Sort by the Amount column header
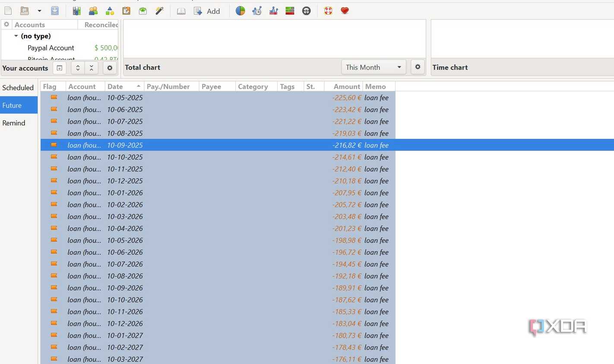The image size is (614, 364). (344, 87)
